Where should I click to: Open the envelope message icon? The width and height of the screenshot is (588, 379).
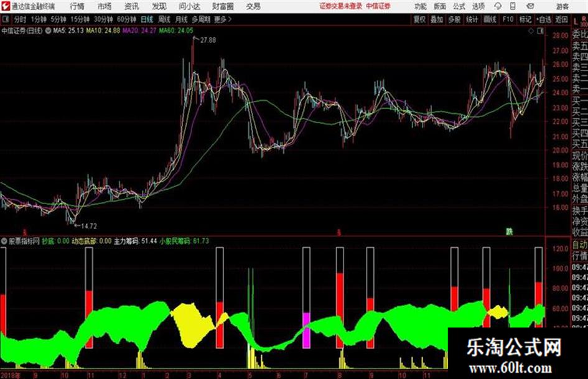[530, 6]
